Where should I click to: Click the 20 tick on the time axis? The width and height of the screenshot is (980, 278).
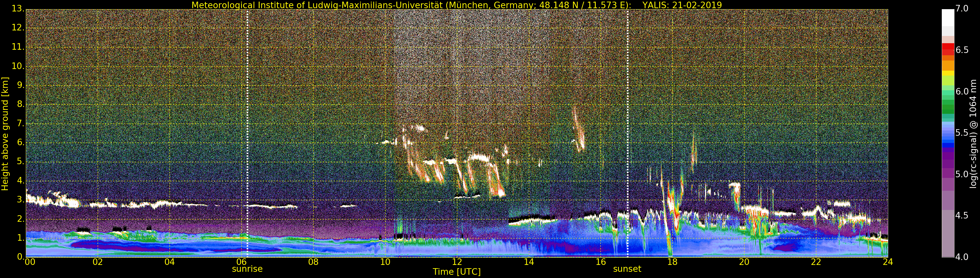744,262
